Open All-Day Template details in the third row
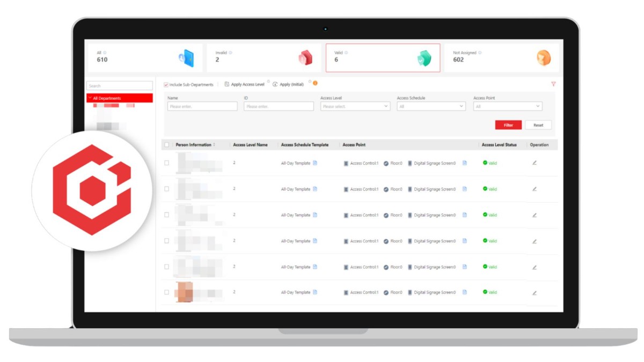The image size is (644, 362). coord(315,215)
